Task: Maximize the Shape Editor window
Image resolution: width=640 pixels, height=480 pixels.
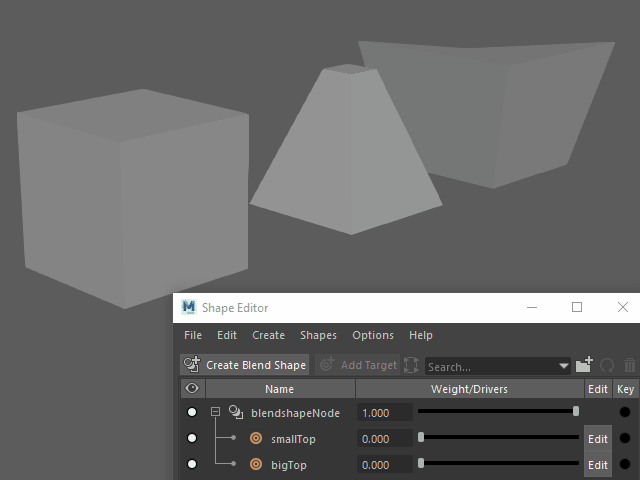Action: (x=577, y=307)
